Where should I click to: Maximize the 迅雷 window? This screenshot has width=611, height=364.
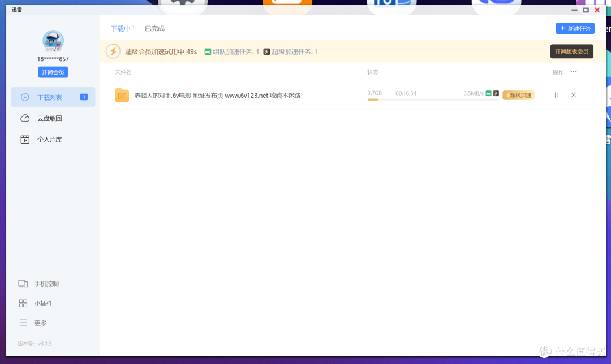tap(586, 10)
